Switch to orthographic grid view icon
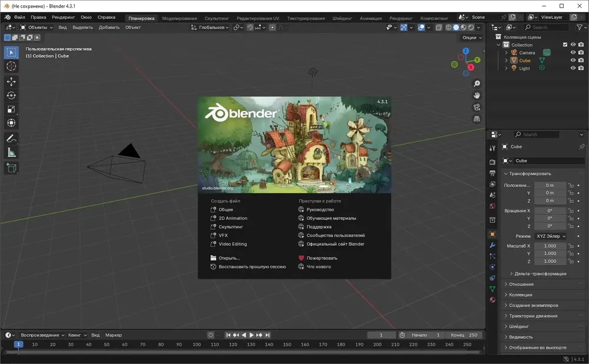589x364 pixels. click(x=477, y=119)
